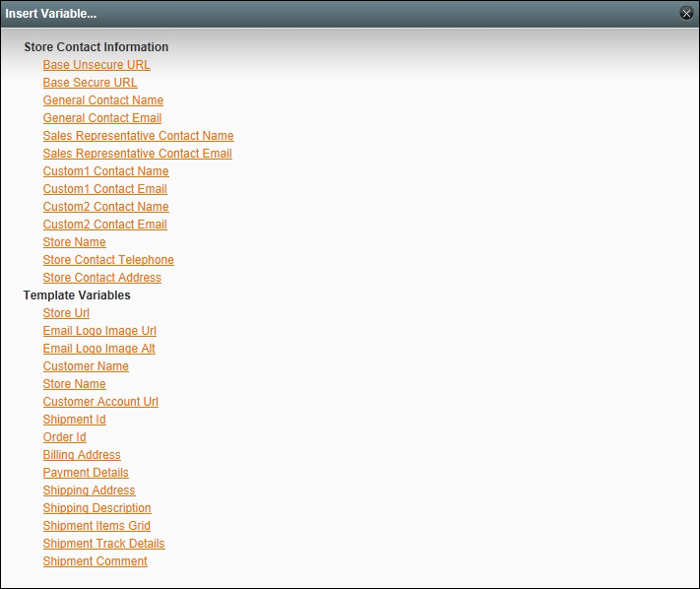Select the Order Id variable
This screenshot has height=589, width=700.
click(x=65, y=437)
